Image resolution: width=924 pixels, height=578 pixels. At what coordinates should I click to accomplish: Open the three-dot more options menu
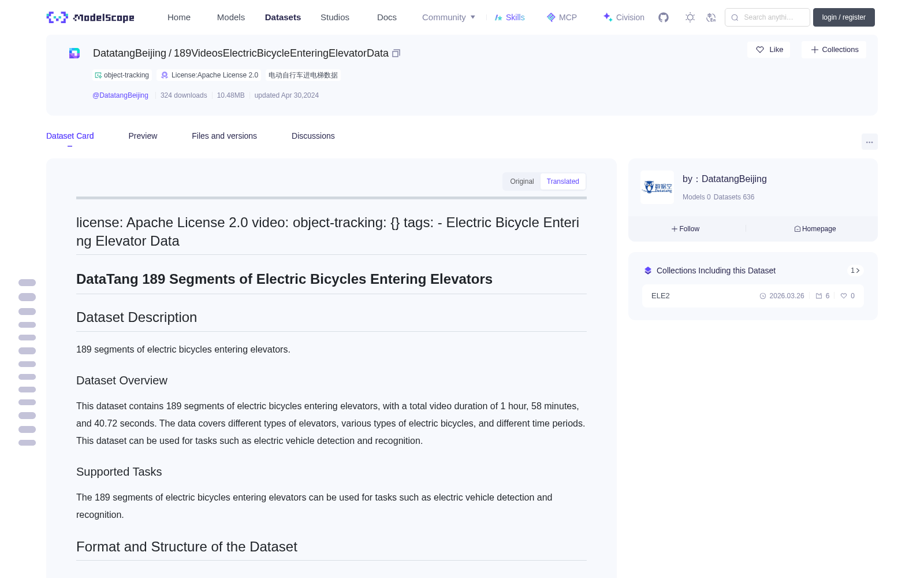870,142
